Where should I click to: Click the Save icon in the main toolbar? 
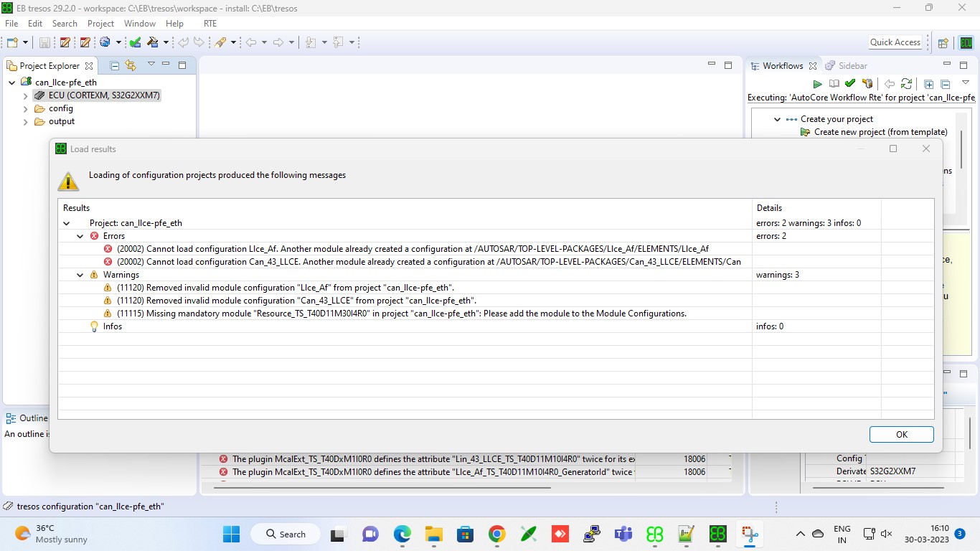44,42
